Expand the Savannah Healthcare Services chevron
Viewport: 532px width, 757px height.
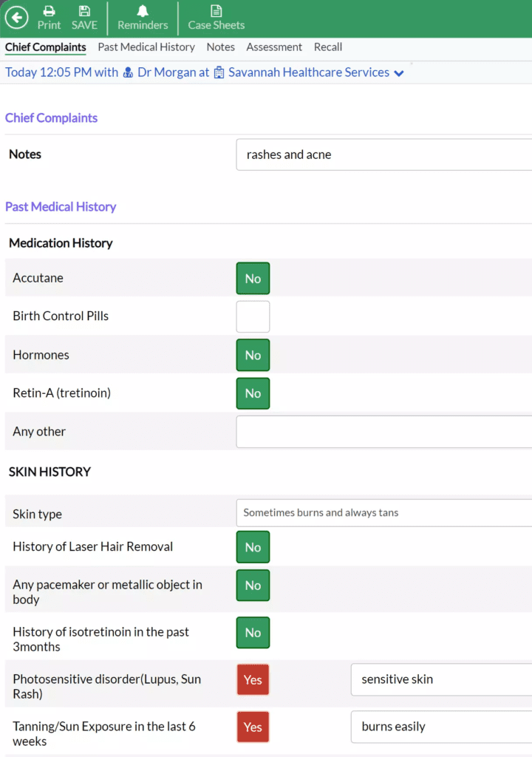pyautogui.click(x=399, y=73)
